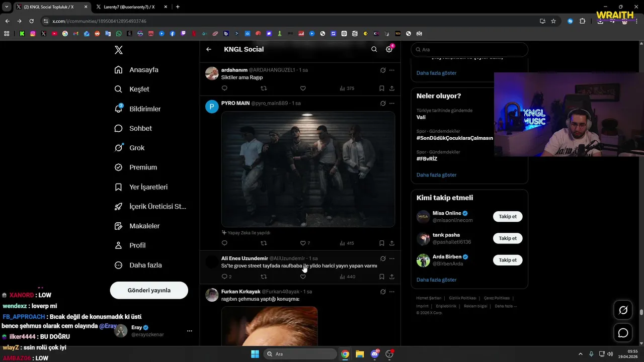The height and width of the screenshot is (362, 644).
Task: Open Makaleler from sidebar
Action: click(137, 226)
